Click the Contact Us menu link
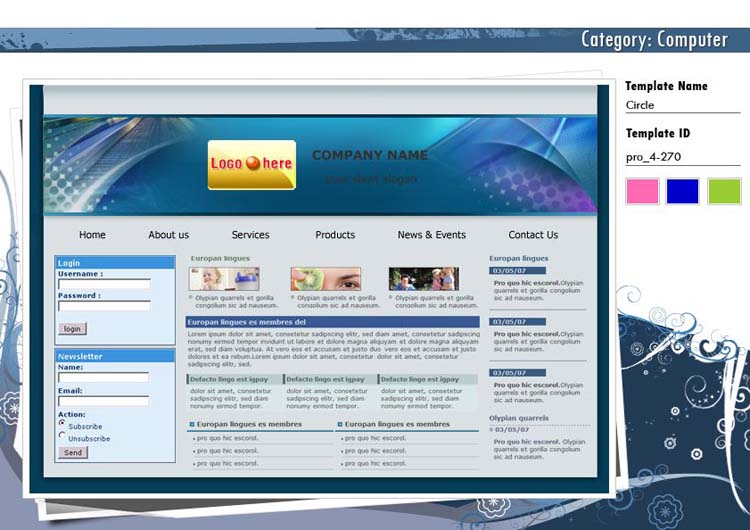750x530 pixels. pyautogui.click(x=533, y=235)
